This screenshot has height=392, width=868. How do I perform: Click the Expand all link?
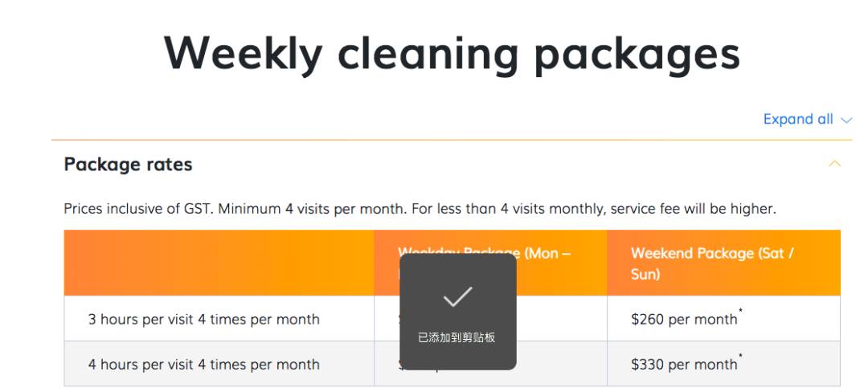(x=798, y=119)
